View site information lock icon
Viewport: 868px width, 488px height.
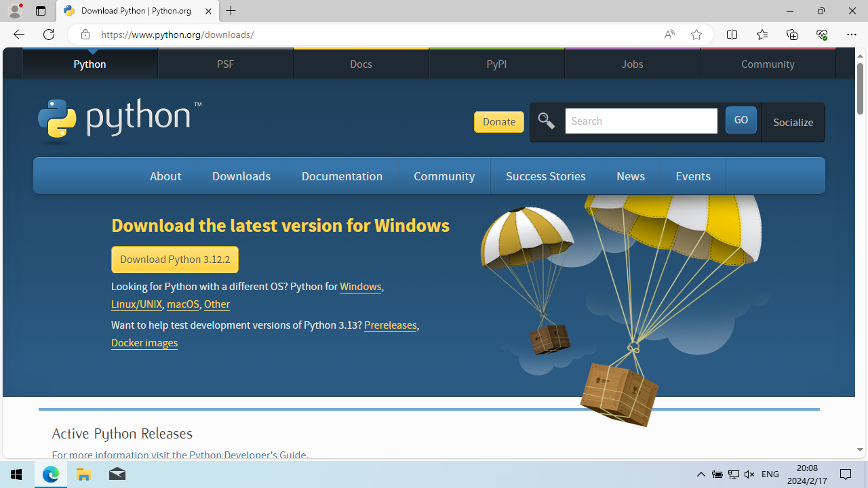pos(85,35)
